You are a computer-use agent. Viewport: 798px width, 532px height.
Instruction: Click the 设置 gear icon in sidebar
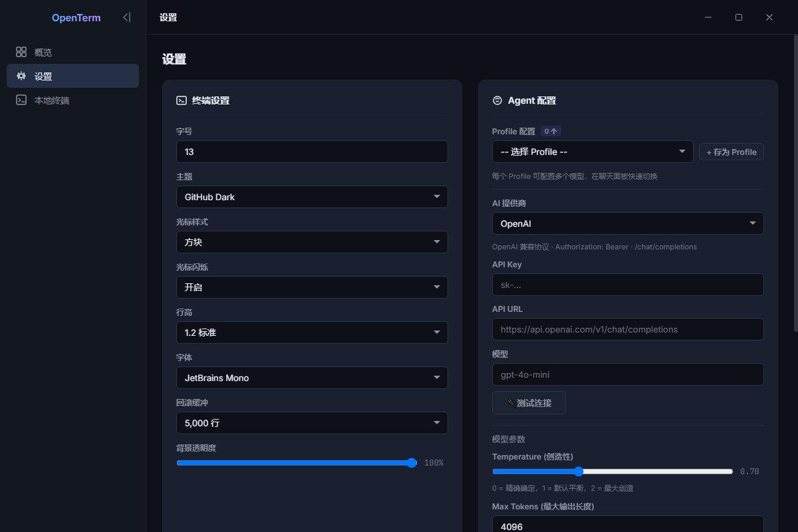[x=21, y=76]
